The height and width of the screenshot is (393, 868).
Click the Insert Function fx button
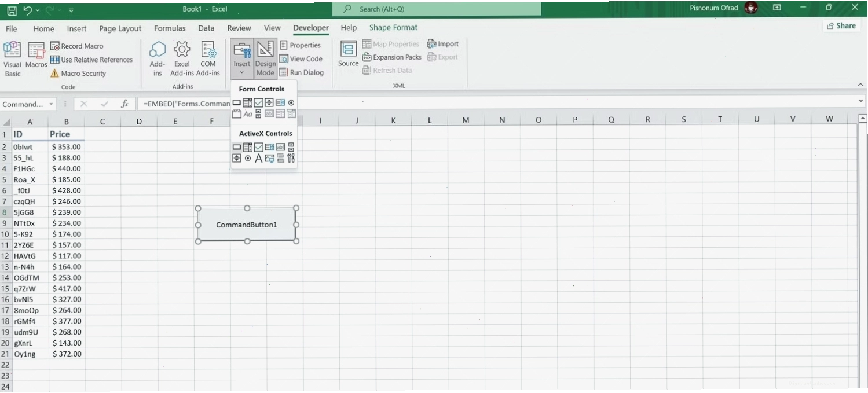(124, 104)
